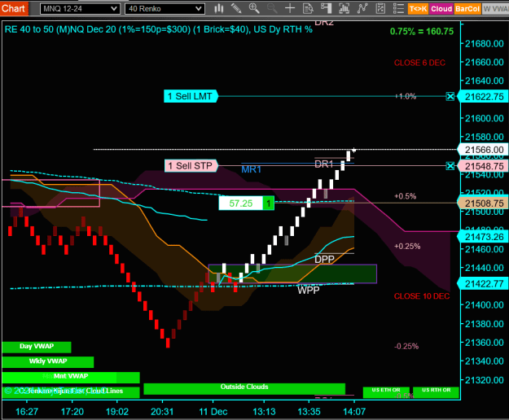
Task: Open the 40 Renko interval dropdown
Action: (165, 9)
